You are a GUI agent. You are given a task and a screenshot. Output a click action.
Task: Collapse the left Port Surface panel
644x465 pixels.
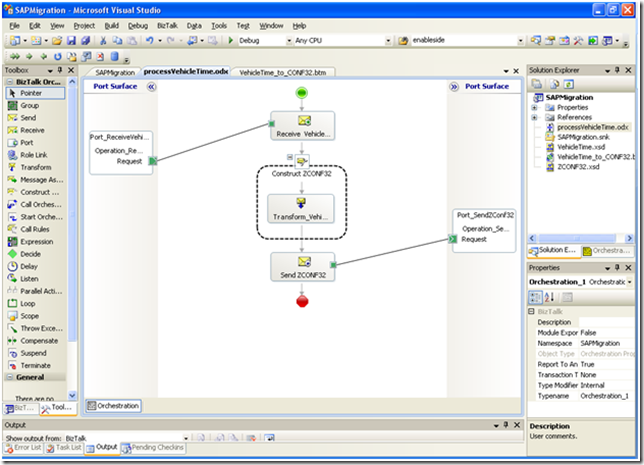pyautogui.click(x=152, y=87)
